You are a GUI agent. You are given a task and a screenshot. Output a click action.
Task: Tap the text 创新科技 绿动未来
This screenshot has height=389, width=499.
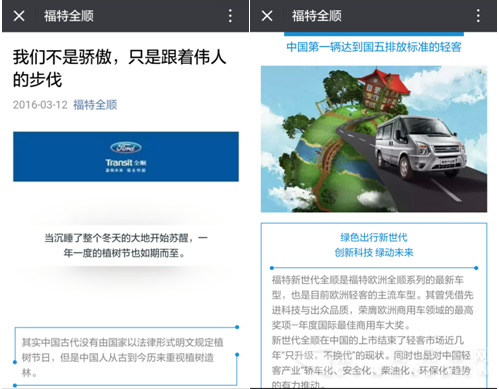pos(374,252)
